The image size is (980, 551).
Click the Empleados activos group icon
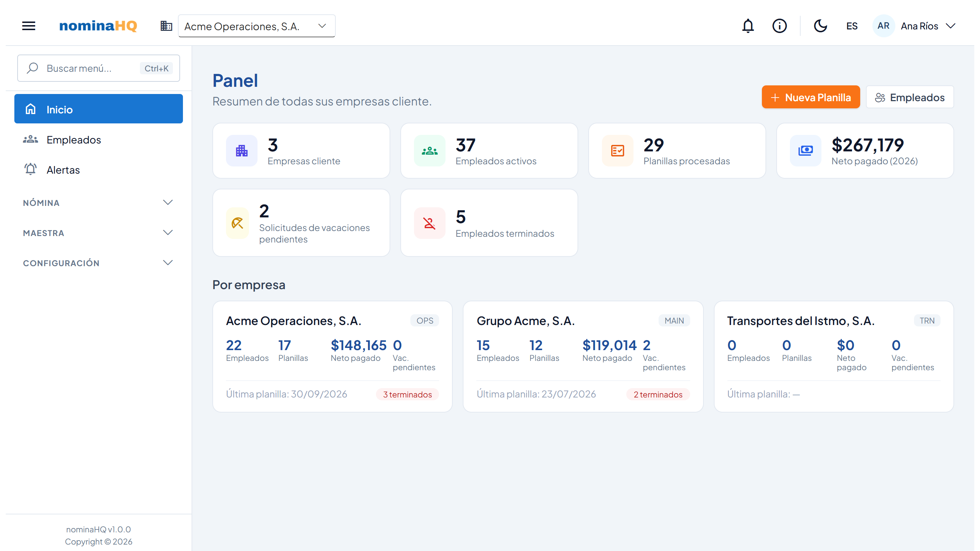click(x=429, y=151)
